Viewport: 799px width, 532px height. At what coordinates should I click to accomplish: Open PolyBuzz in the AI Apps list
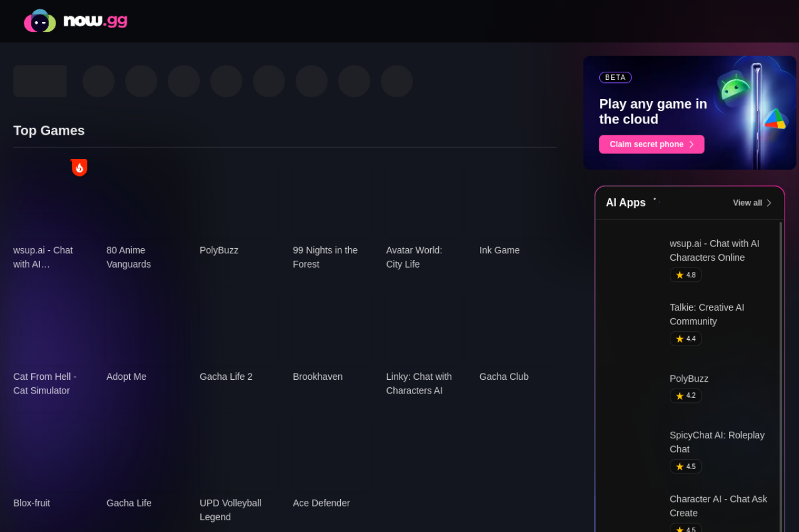pyautogui.click(x=689, y=379)
